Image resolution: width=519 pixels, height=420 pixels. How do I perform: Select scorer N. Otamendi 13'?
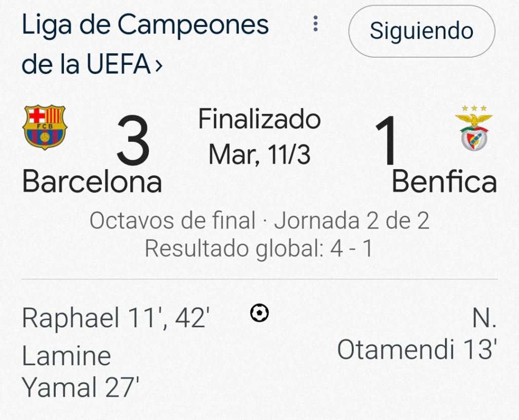pyautogui.click(x=417, y=334)
